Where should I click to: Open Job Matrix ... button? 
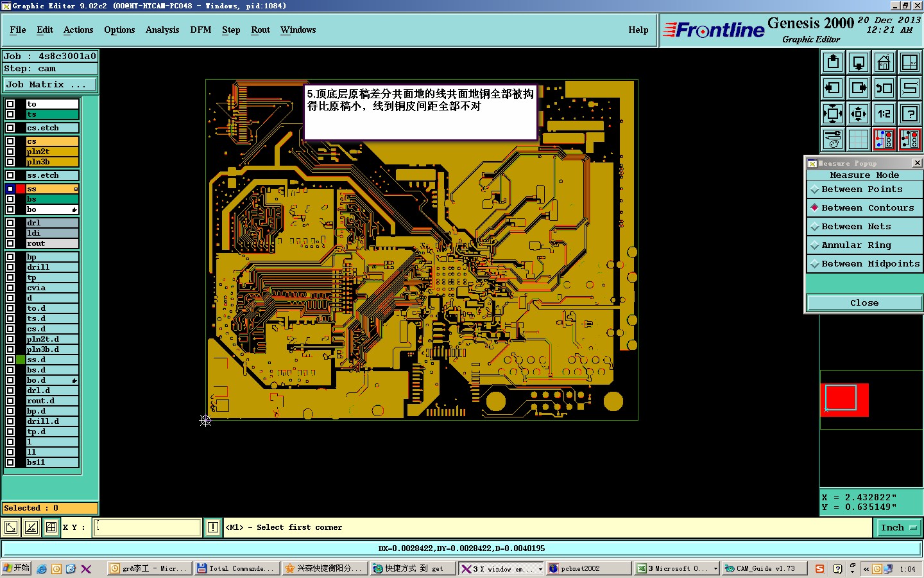[x=50, y=85]
